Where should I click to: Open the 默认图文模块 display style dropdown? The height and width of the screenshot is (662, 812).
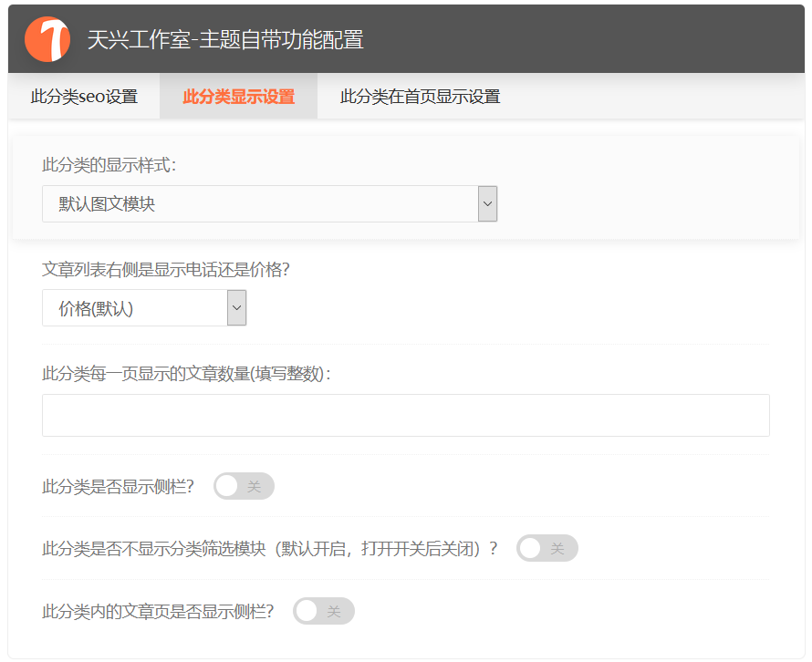click(260, 204)
